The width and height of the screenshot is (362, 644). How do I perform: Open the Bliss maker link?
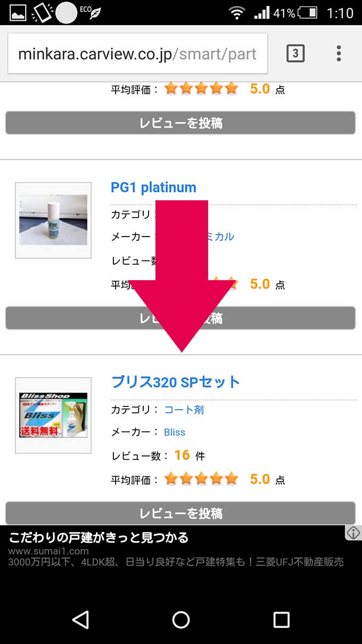click(x=175, y=432)
